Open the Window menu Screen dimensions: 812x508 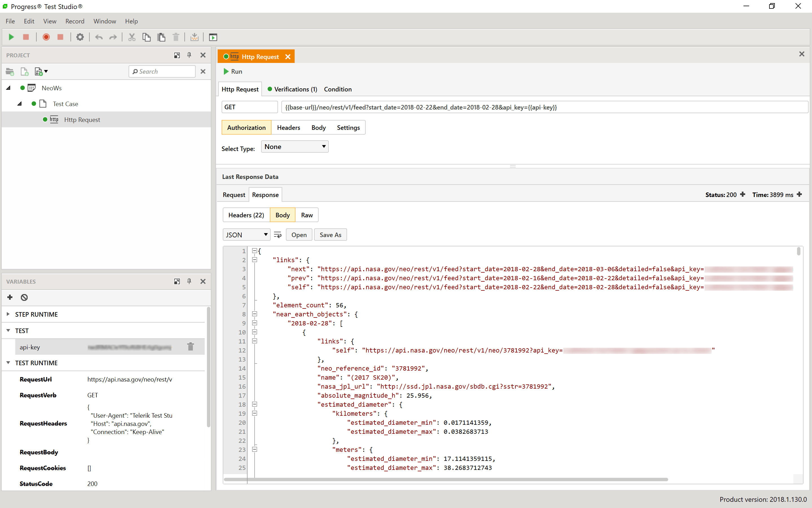coord(105,21)
